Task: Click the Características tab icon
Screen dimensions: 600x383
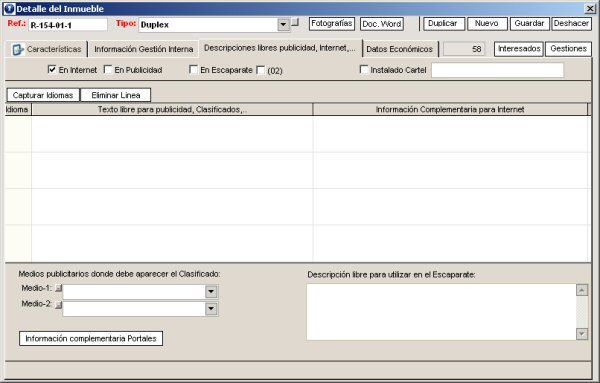Action: tap(18, 49)
